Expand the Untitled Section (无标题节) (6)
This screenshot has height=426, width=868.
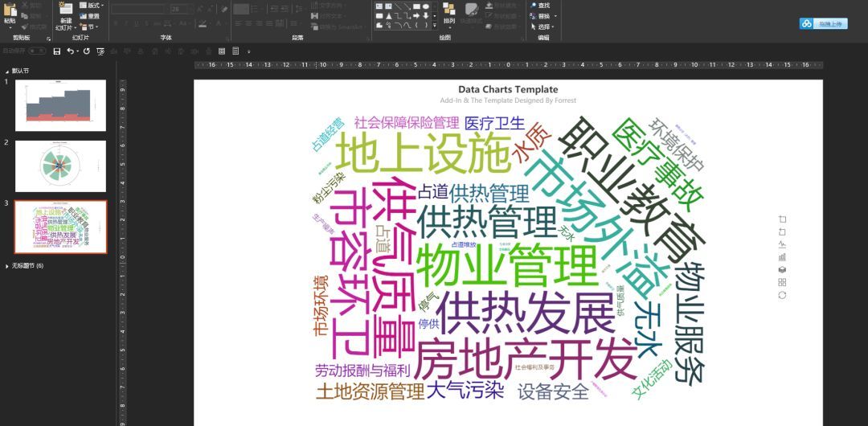pos(26,266)
